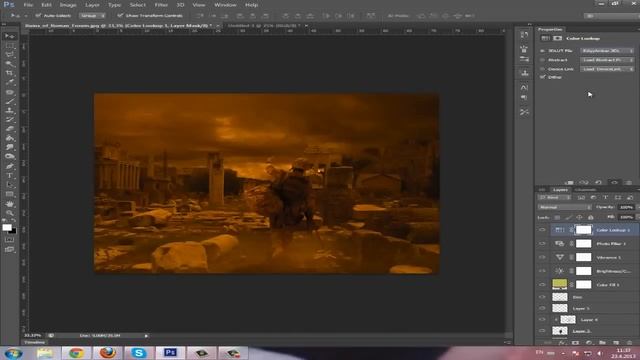Select the History Brush tool
This screenshot has width=640, height=360.
pos(9,120)
